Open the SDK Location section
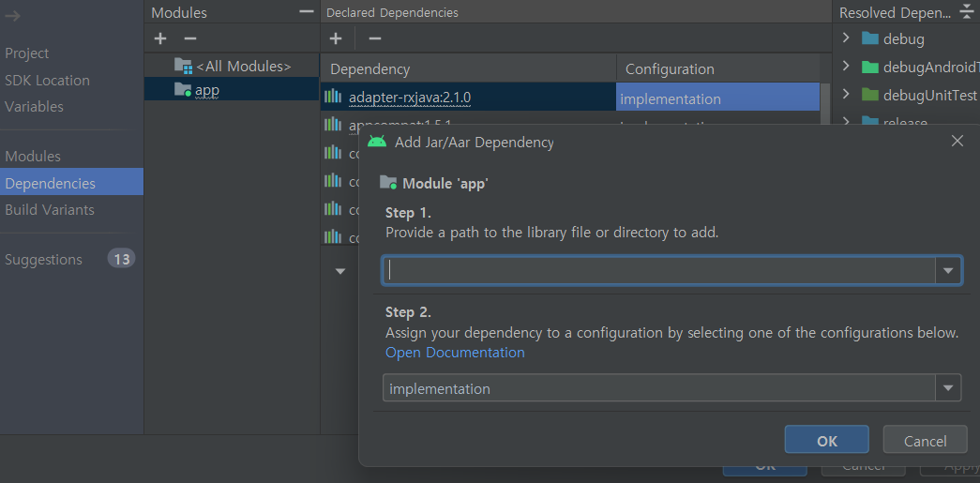Image resolution: width=980 pixels, height=483 pixels. (48, 80)
